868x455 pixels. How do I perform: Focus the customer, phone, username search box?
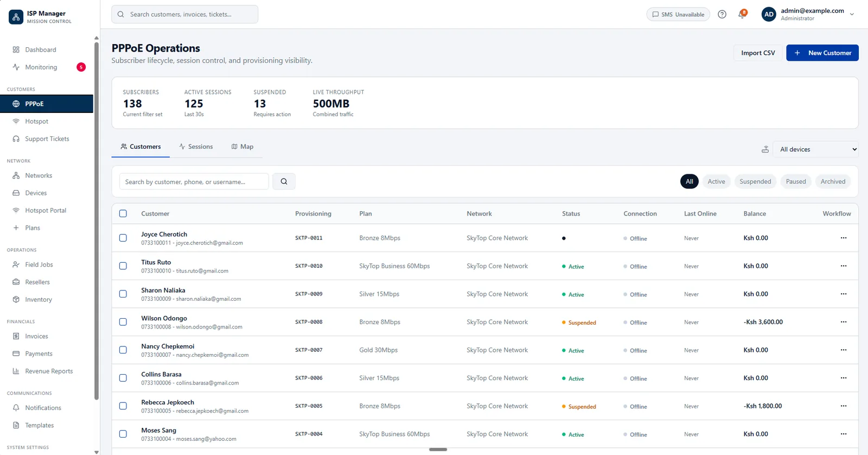(x=194, y=181)
